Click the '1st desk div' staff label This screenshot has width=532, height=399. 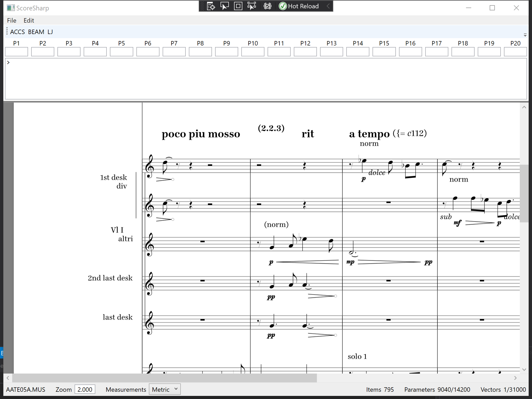click(114, 182)
